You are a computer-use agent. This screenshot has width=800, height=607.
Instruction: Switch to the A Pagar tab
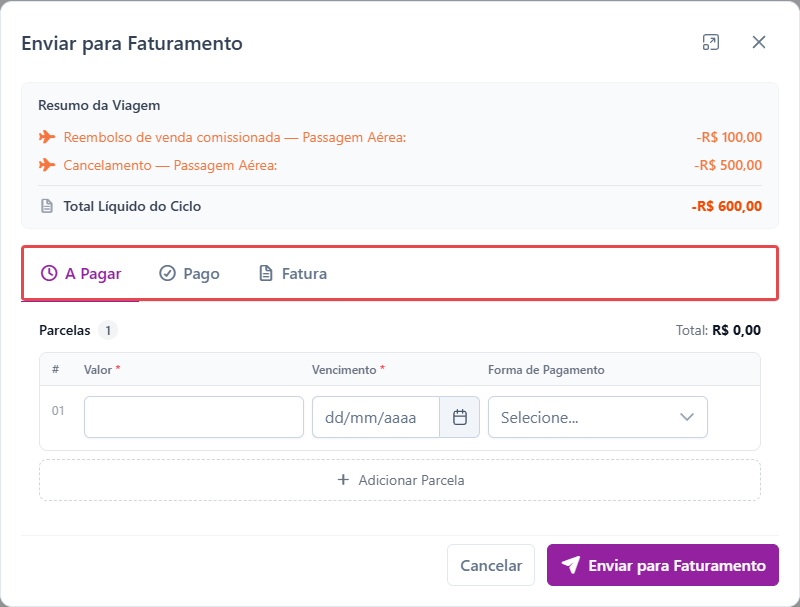81,273
